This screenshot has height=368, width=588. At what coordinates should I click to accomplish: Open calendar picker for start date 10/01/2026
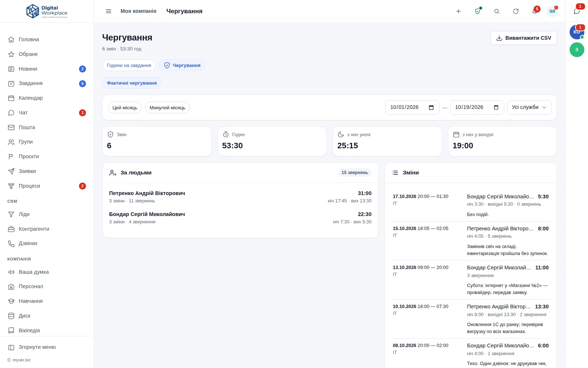[431, 107]
